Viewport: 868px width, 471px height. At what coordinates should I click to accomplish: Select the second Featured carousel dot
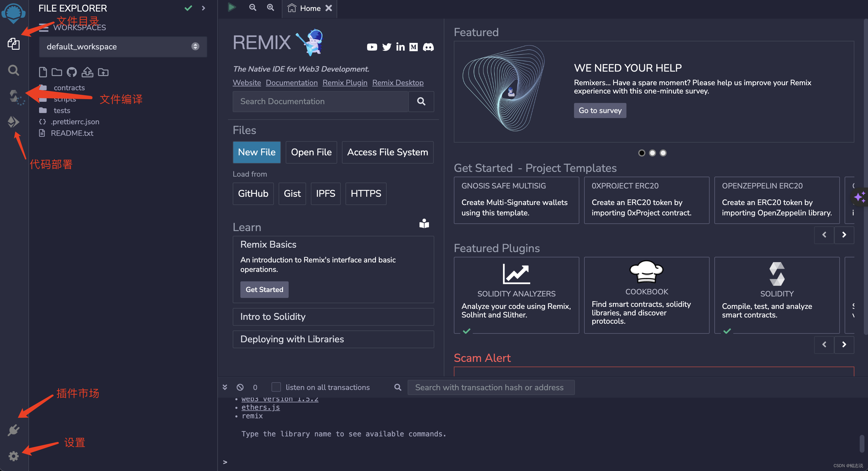pyautogui.click(x=652, y=153)
